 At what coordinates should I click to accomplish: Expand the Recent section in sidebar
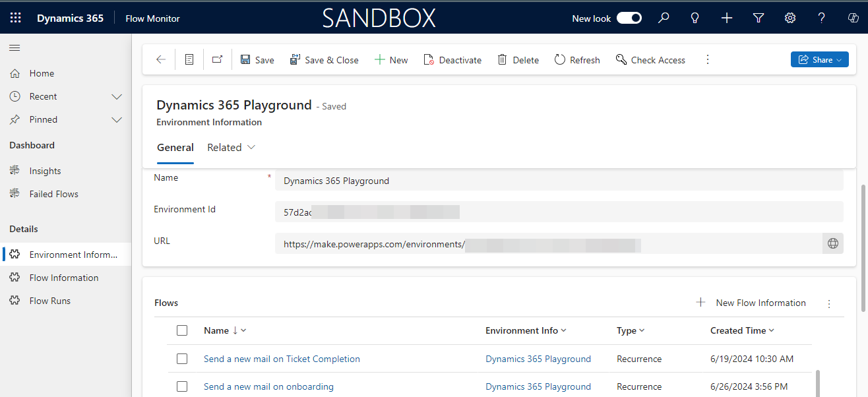tap(117, 97)
